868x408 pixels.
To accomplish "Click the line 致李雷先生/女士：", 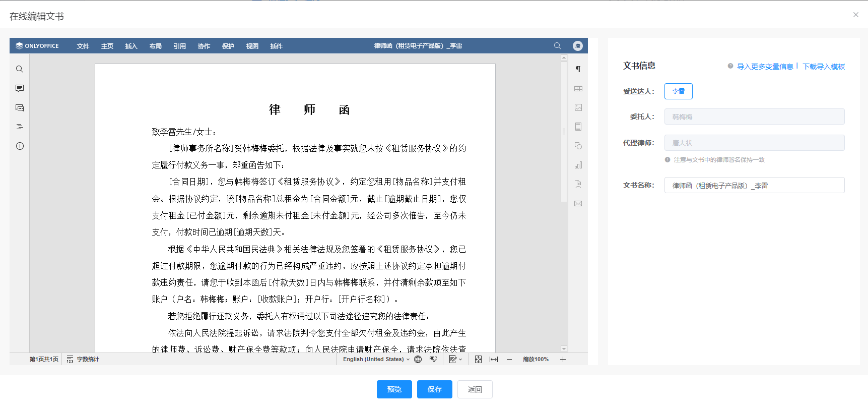I will click(x=184, y=132).
